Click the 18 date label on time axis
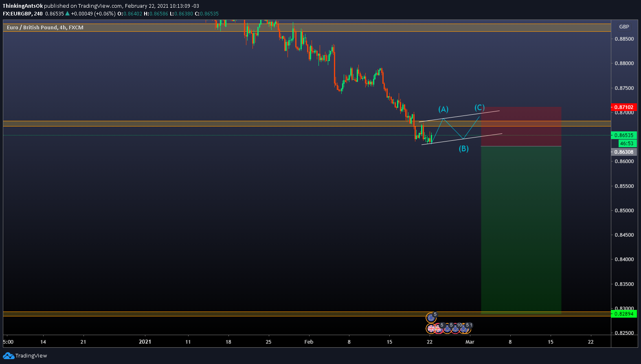This screenshot has width=641, height=364. coord(228,342)
